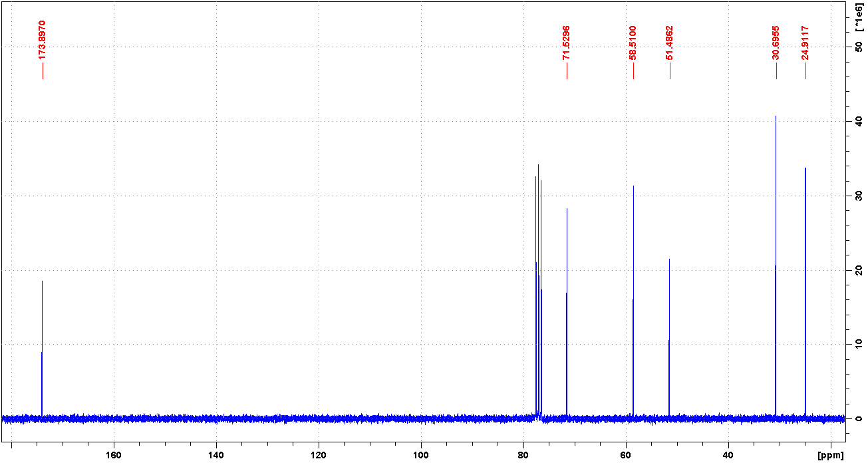Select the 51.4862 peak label
Image resolution: width=868 pixels, height=463 pixels.
click(670, 43)
